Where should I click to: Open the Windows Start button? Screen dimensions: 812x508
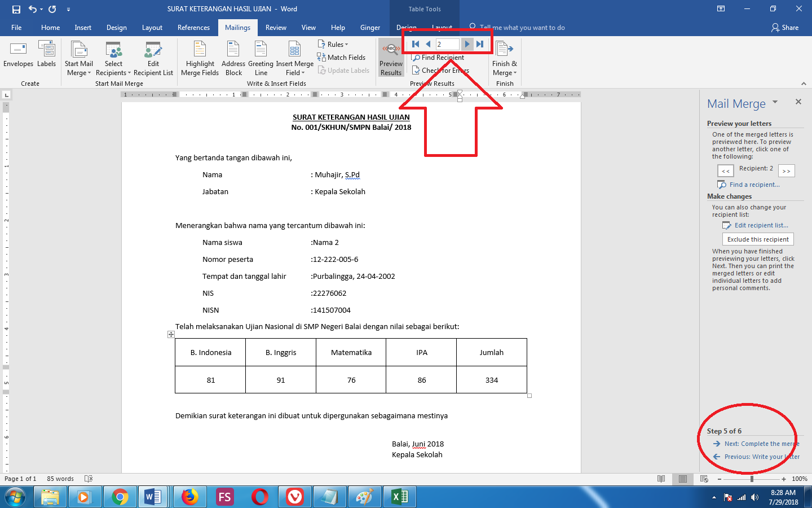pyautogui.click(x=15, y=497)
